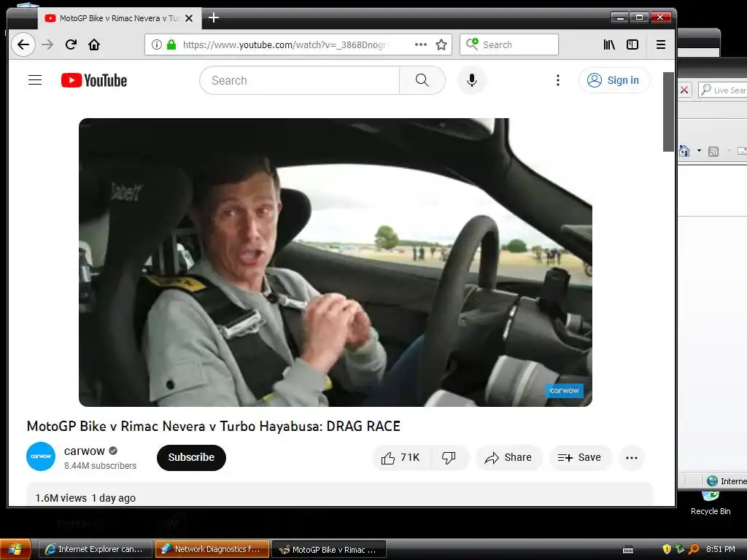This screenshot has width=747, height=560.
Task: Open more actions ellipsis next to Save
Action: tap(632, 458)
